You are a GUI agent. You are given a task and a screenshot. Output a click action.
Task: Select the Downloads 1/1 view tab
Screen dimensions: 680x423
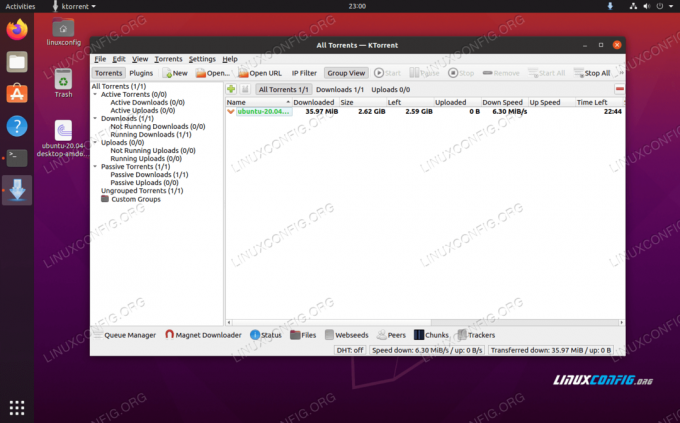[x=340, y=89]
